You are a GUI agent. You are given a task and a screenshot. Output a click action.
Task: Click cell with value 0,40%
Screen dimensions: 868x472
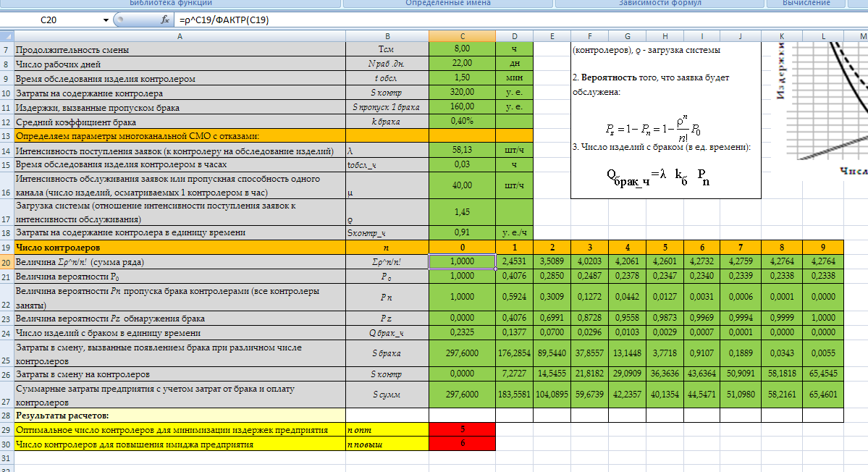[x=462, y=121]
